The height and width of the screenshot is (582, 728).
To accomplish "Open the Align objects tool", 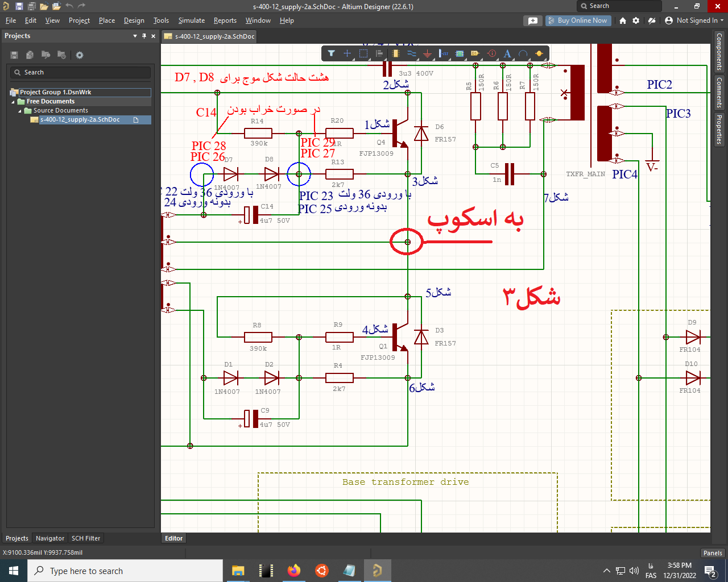I will [x=379, y=53].
